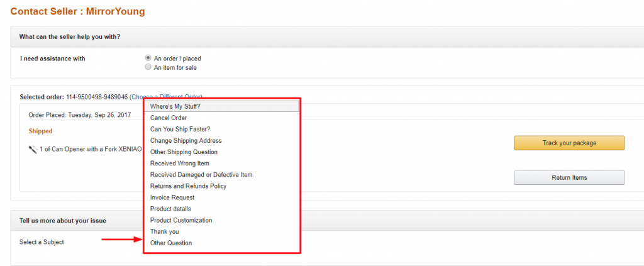Click the 'Return Items' button
Viewport: 644px width, 266px height.
[569, 177]
